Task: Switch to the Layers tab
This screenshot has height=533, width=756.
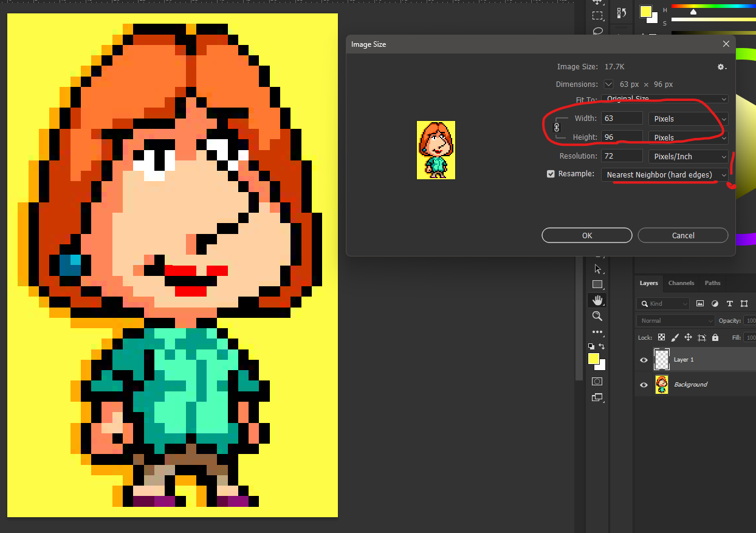Action: point(648,283)
